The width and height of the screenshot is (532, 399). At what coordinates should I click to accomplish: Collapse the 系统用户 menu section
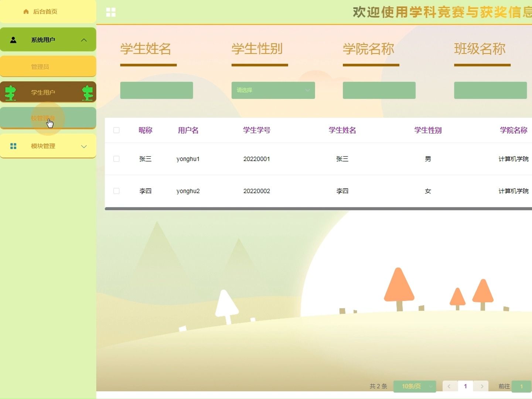84,40
